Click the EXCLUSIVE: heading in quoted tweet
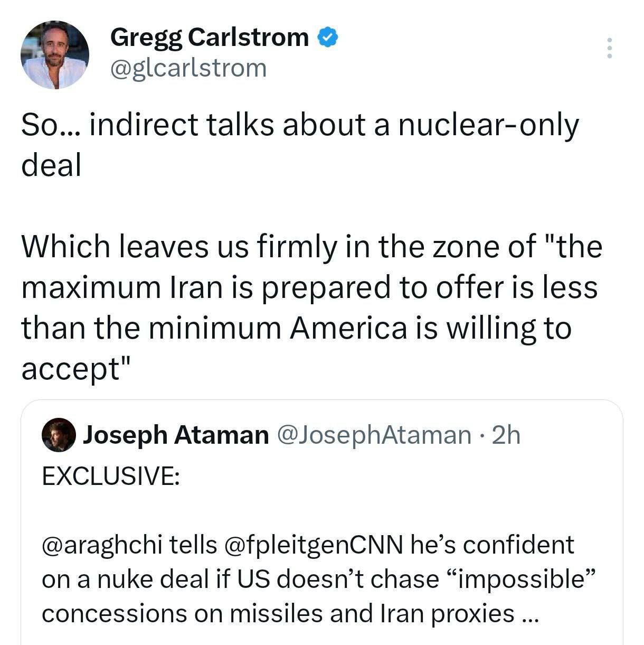 click(110, 476)
